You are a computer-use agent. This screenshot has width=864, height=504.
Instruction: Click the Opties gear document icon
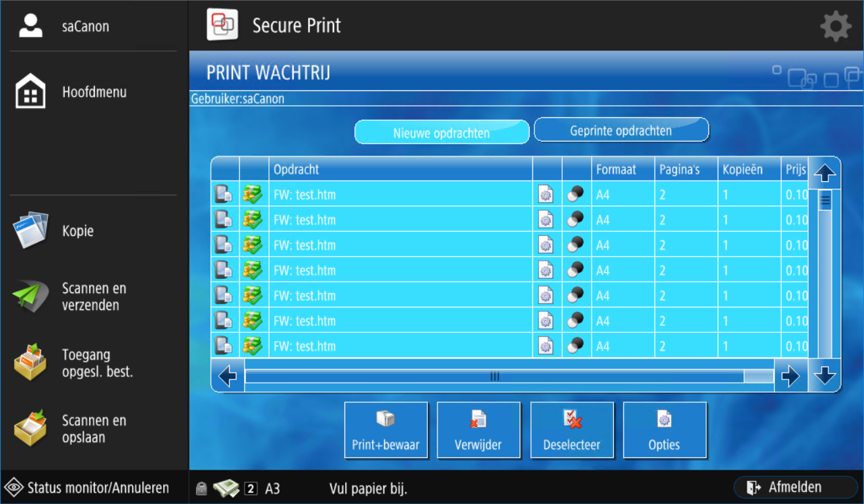click(x=665, y=419)
